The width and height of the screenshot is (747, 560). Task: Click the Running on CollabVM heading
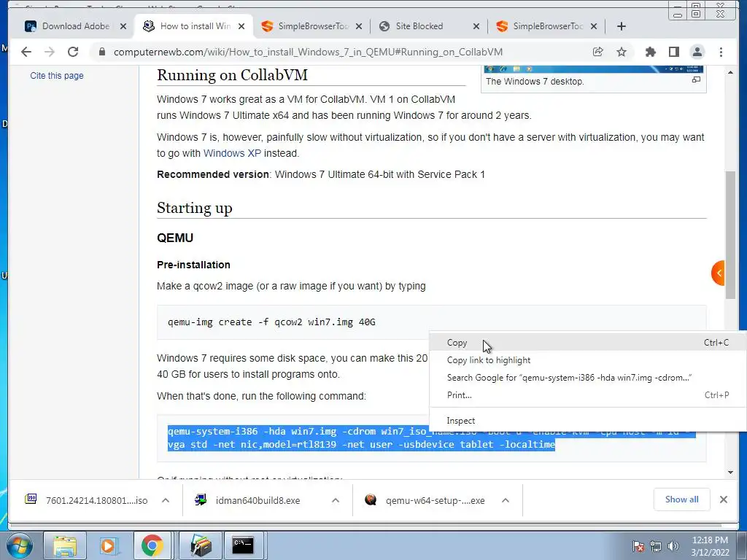(x=232, y=75)
